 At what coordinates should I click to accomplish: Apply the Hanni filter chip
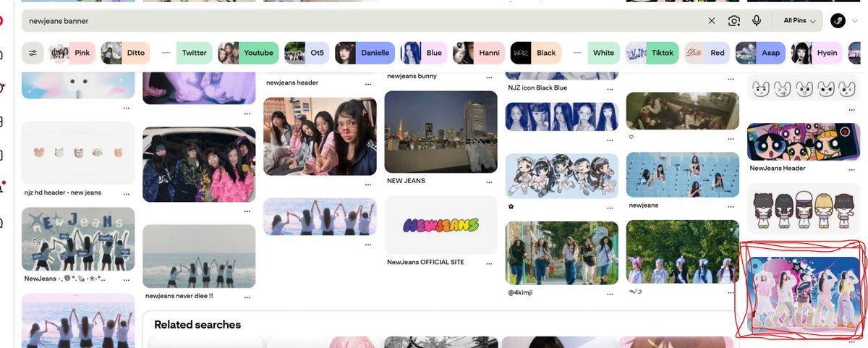point(479,53)
